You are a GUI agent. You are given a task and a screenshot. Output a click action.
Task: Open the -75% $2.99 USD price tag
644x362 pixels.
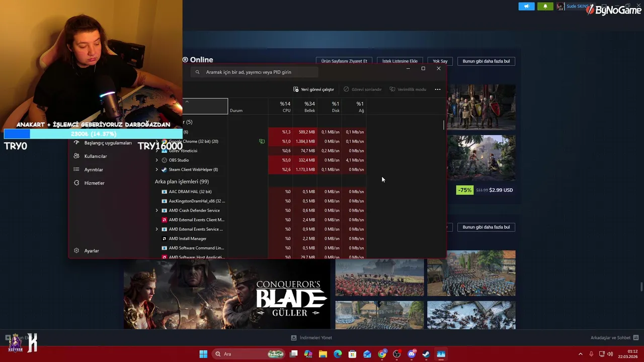[485, 190]
